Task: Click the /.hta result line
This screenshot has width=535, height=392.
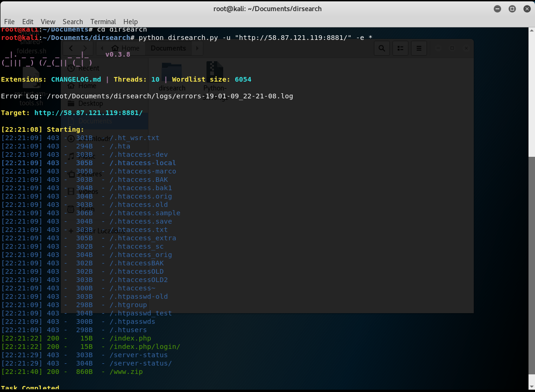Action: click(x=66, y=146)
